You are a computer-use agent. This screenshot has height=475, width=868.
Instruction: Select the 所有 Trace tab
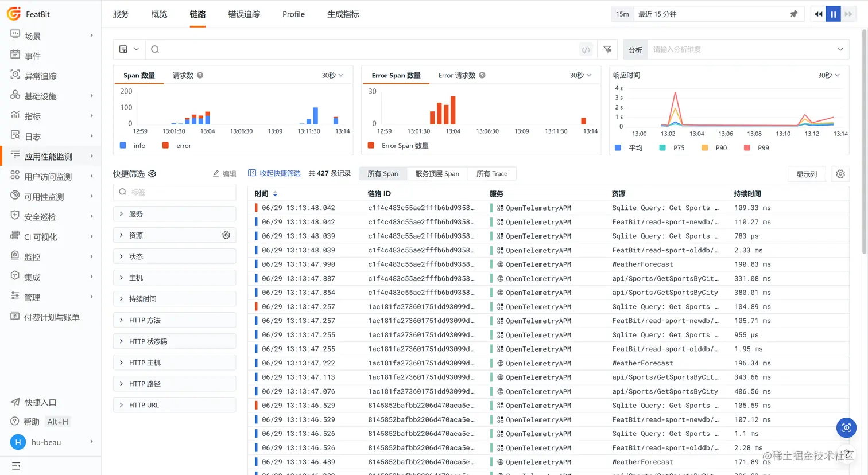pyautogui.click(x=492, y=174)
